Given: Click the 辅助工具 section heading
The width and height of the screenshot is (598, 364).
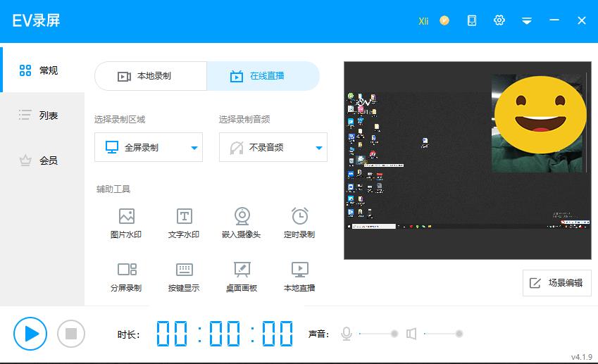Looking at the screenshot, I should [x=113, y=189].
